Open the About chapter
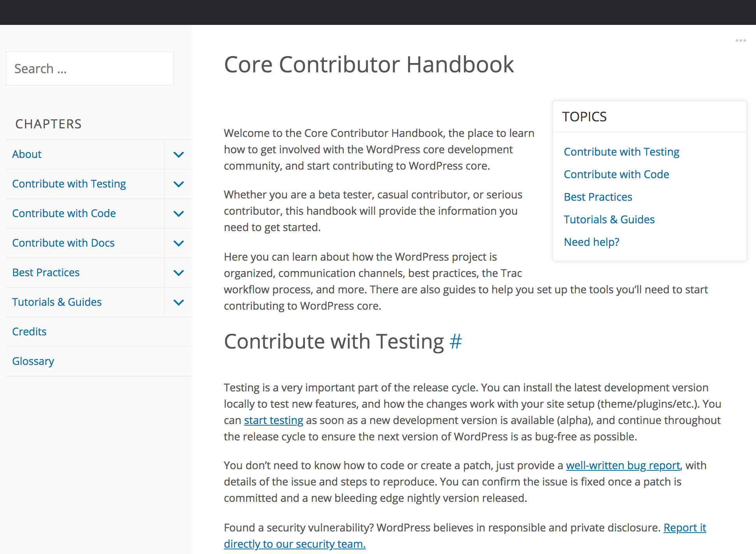 (26, 154)
